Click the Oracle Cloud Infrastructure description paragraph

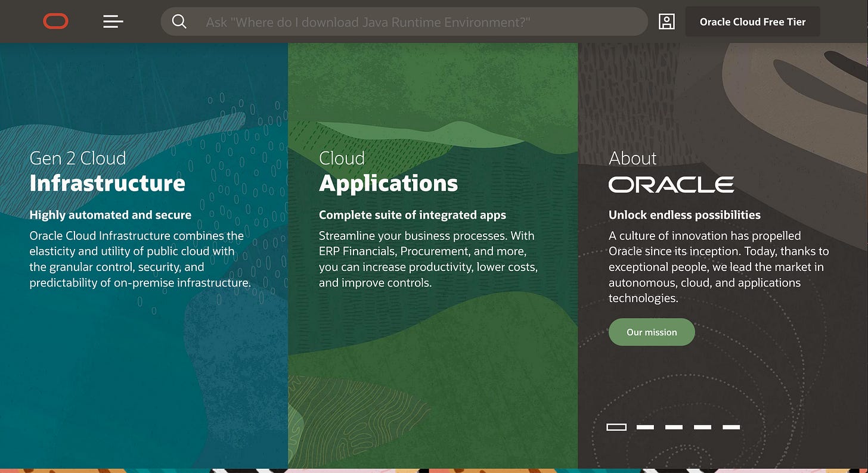(140, 259)
